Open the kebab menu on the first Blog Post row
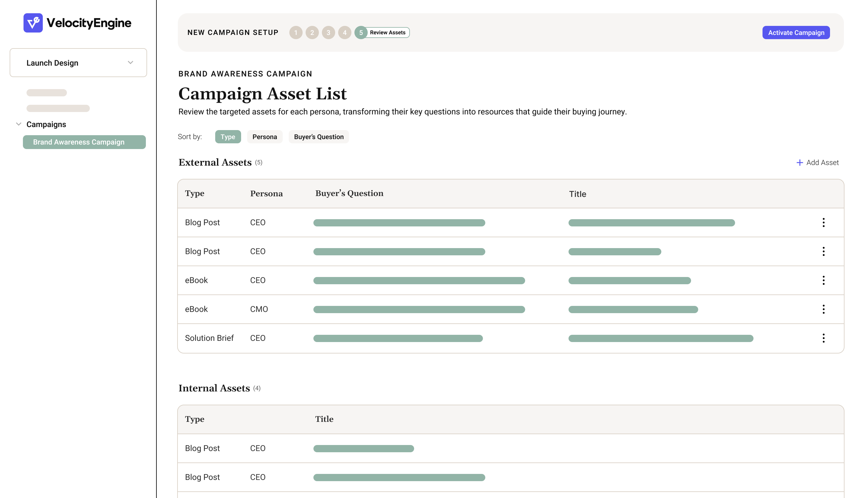This screenshot has height=498, width=868. (824, 222)
